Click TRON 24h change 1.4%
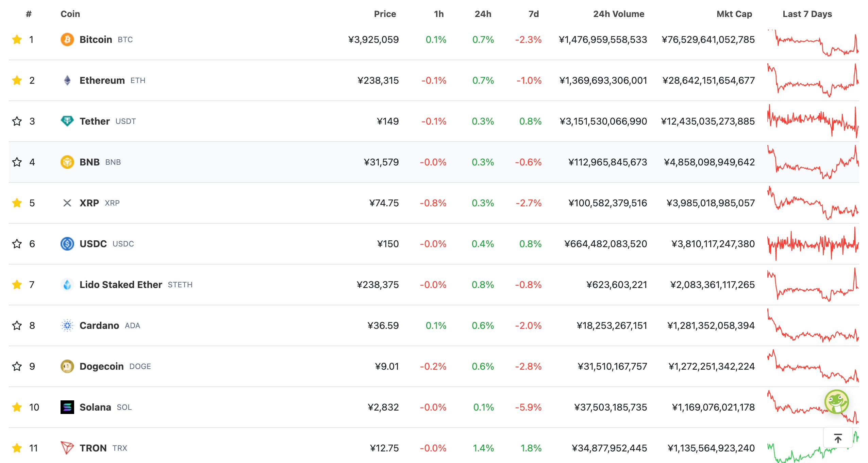 tap(483, 448)
